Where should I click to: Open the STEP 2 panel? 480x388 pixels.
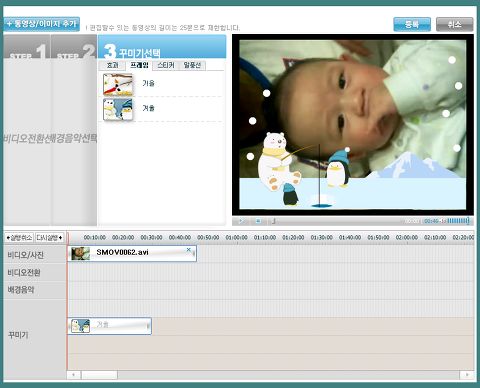pyautogui.click(x=74, y=130)
